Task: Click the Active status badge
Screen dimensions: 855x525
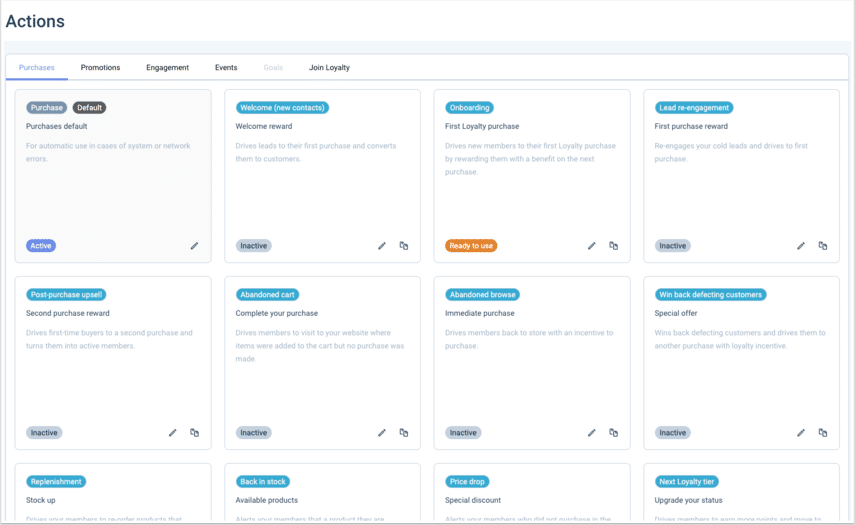Action: [x=41, y=246]
